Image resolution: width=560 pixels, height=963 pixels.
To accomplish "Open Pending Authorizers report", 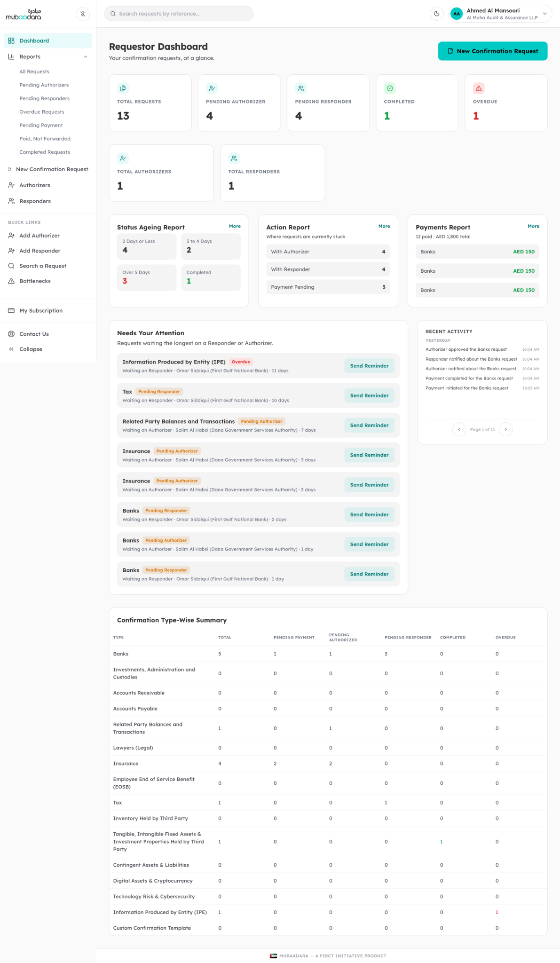I will click(x=44, y=85).
